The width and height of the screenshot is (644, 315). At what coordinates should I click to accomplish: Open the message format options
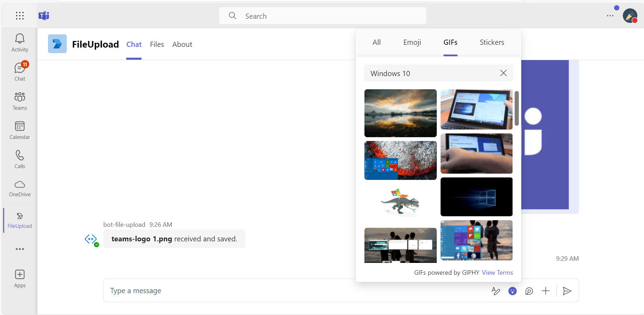tap(496, 291)
